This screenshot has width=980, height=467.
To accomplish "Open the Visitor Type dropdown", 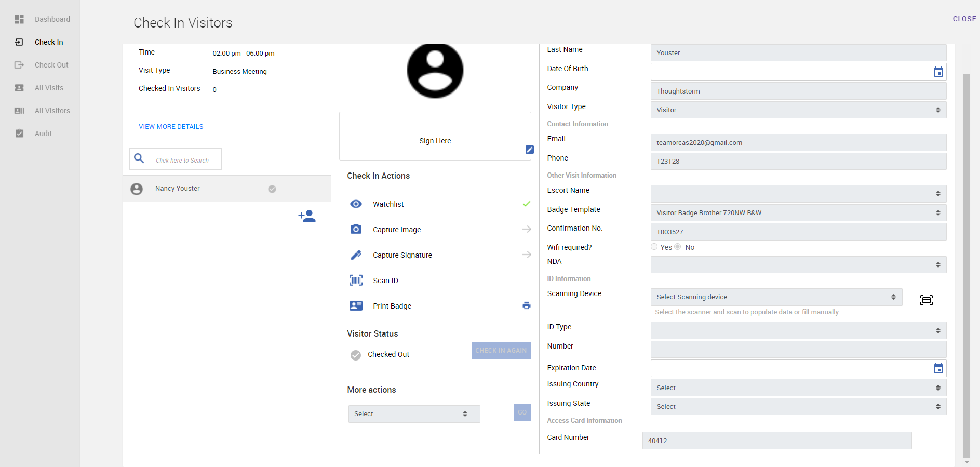I will 798,110.
